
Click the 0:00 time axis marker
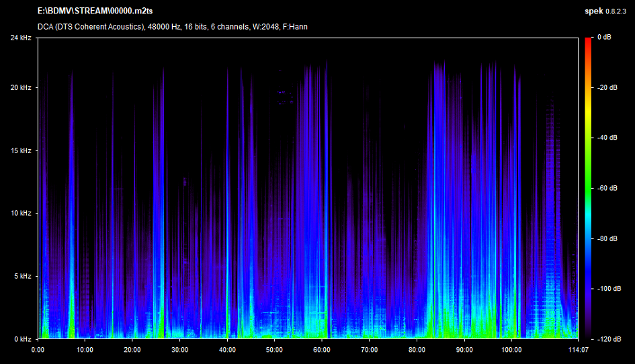(x=38, y=350)
